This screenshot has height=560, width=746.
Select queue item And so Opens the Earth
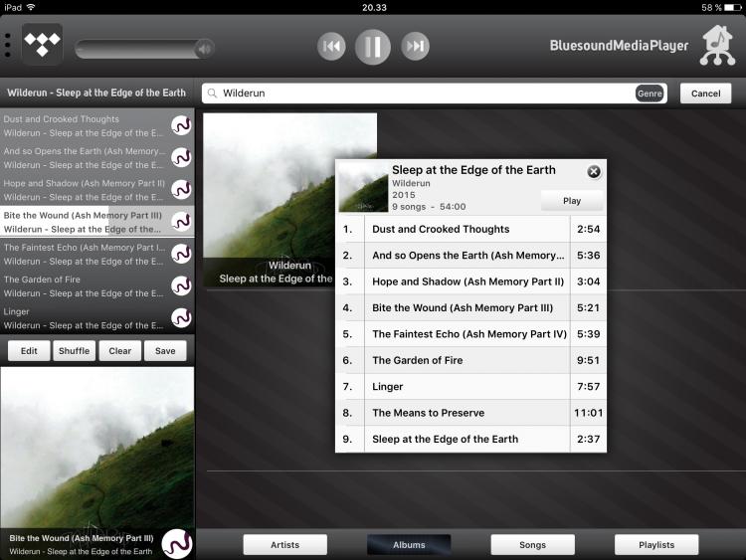click(x=97, y=157)
